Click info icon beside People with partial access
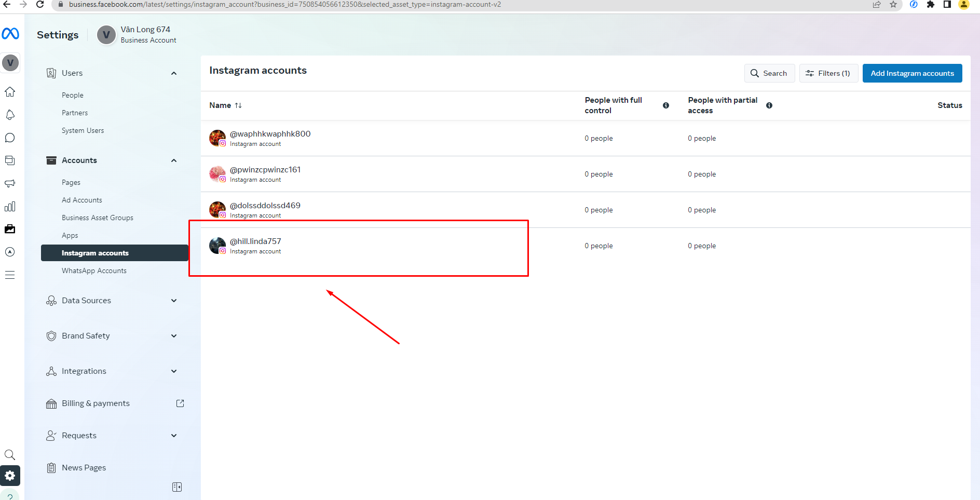This screenshot has height=500, width=980. [x=769, y=105]
